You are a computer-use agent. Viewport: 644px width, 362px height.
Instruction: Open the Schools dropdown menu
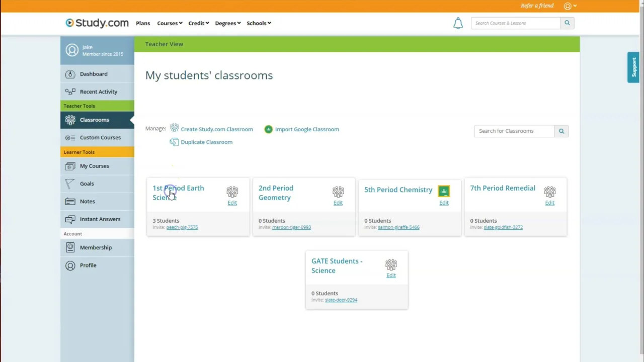259,23
